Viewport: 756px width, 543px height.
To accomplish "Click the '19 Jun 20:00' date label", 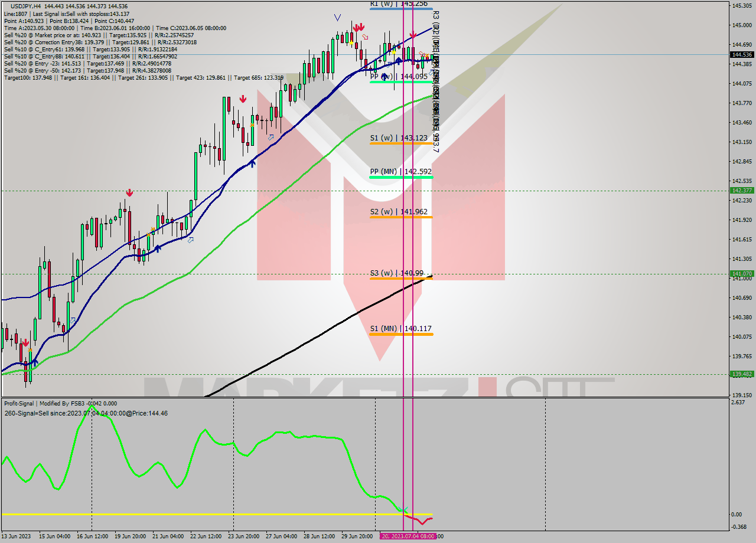I will point(130,537).
